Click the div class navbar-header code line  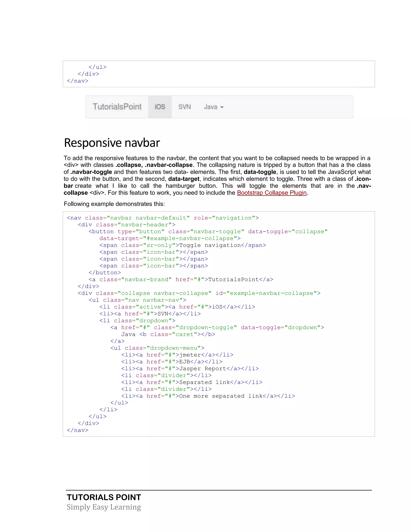tap(126, 225)
